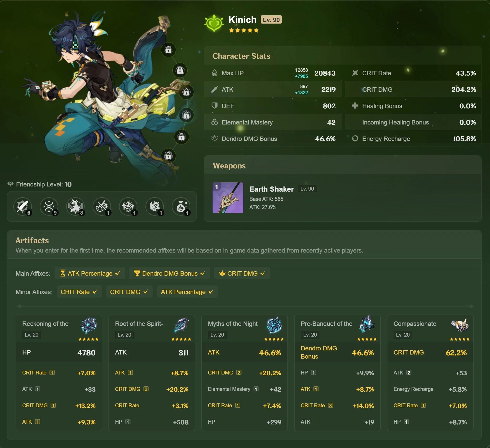Click the Dendro element icon beside Kinich

214,24
